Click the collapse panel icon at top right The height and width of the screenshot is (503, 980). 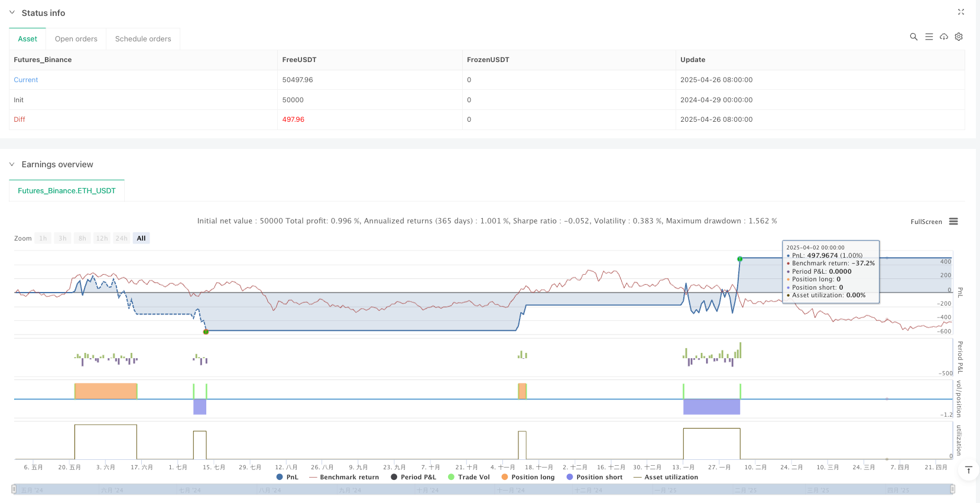click(961, 12)
